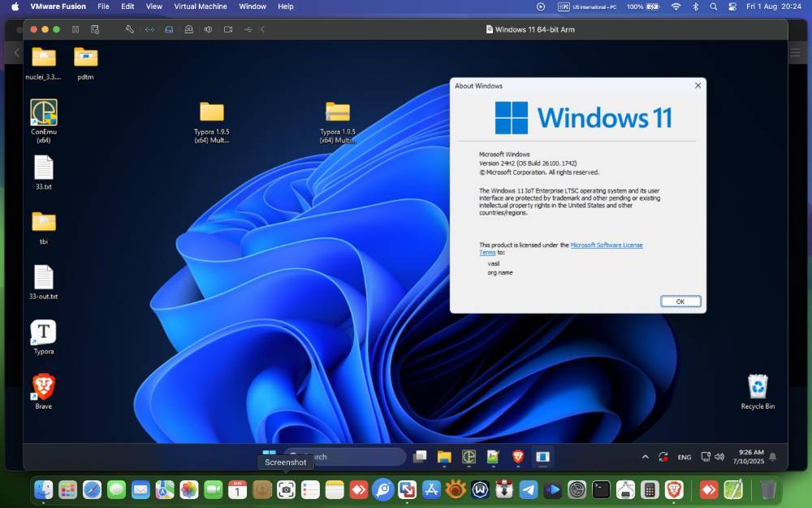Close the About Windows dialog

698,85
